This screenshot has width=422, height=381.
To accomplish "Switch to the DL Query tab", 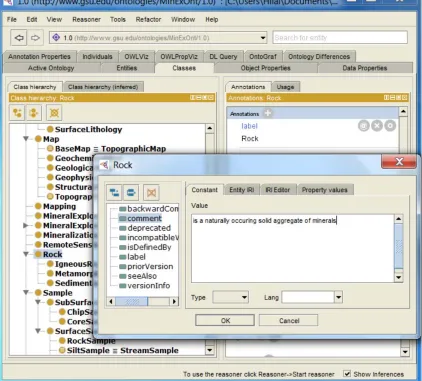I will [x=223, y=56].
